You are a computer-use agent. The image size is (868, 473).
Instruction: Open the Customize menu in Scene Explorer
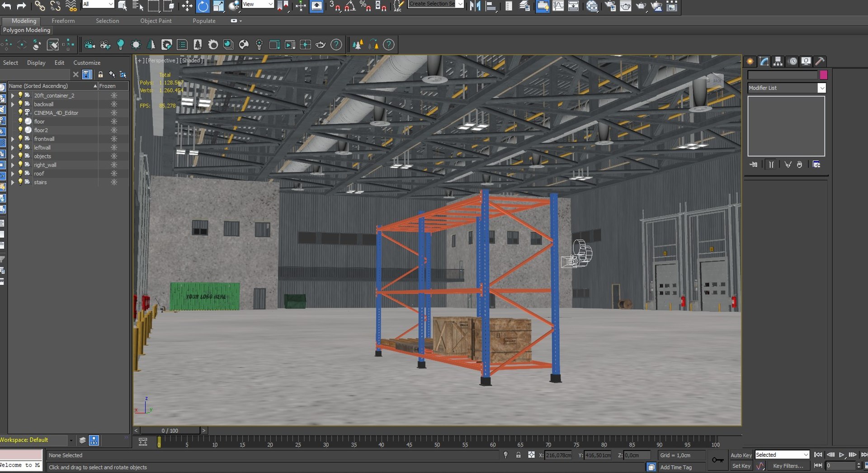pyautogui.click(x=87, y=63)
